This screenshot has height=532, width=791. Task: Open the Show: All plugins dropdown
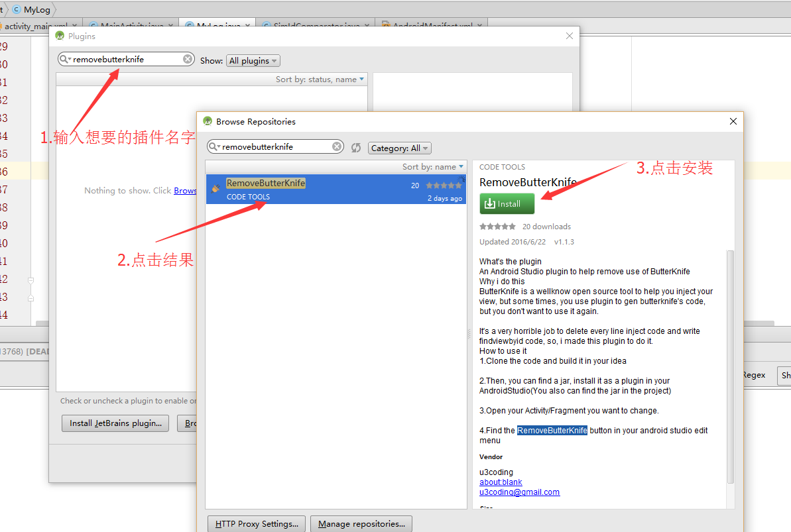click(x=253, y=60)
